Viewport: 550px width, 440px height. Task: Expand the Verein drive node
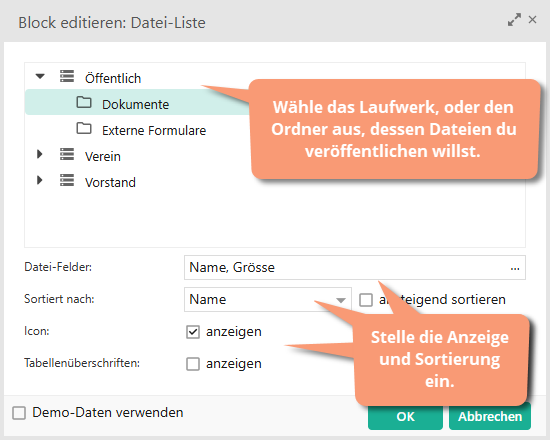[40, 154]
